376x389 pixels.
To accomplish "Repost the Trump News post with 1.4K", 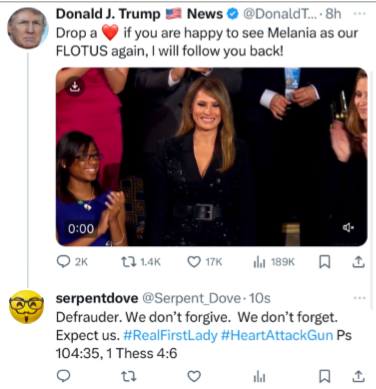I will pos(129,262).
